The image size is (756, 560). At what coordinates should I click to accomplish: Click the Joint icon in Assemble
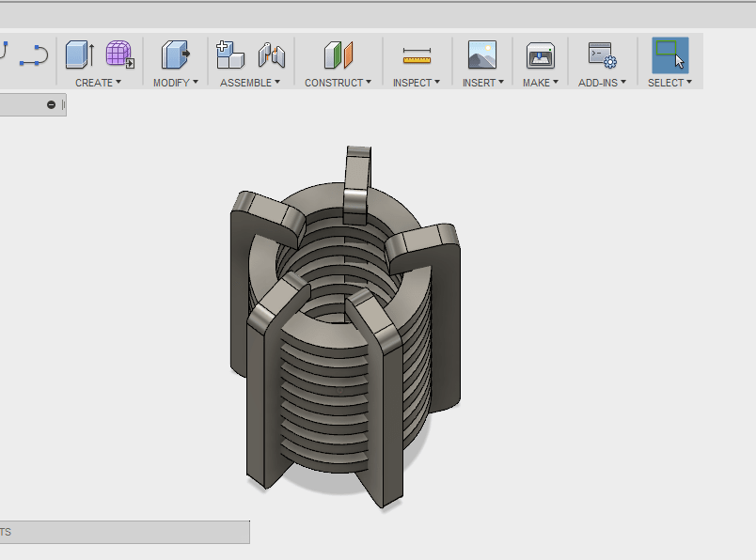point(272,54)
